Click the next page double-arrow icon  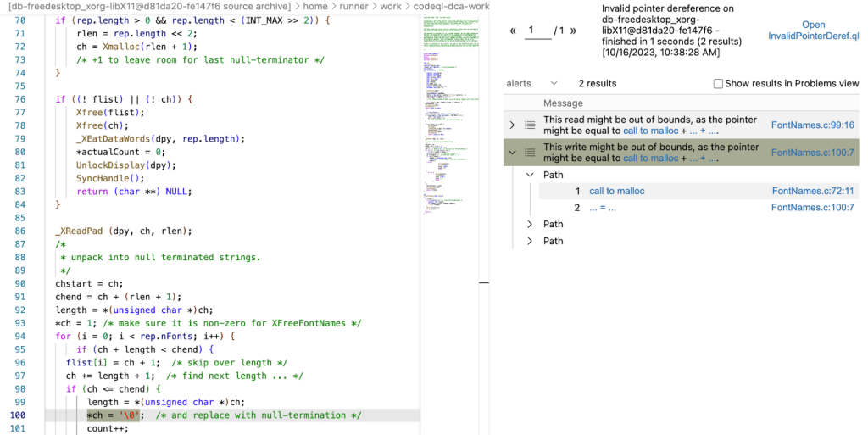(573, 31)
